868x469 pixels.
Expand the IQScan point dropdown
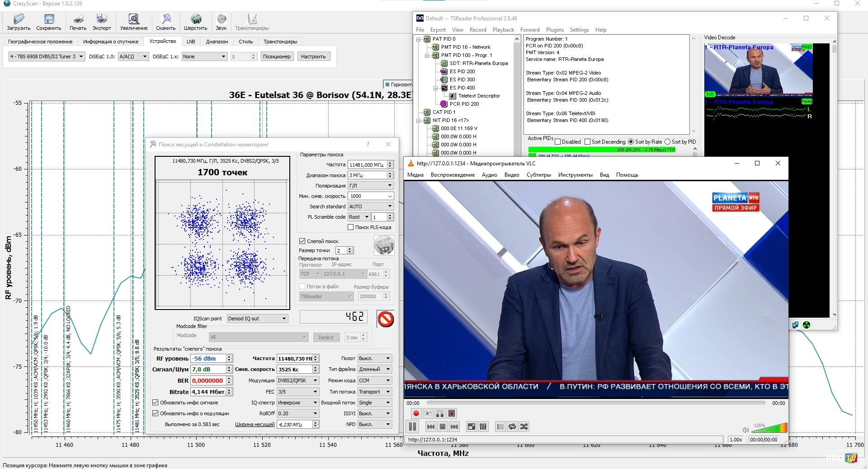[x=257, y=319]
